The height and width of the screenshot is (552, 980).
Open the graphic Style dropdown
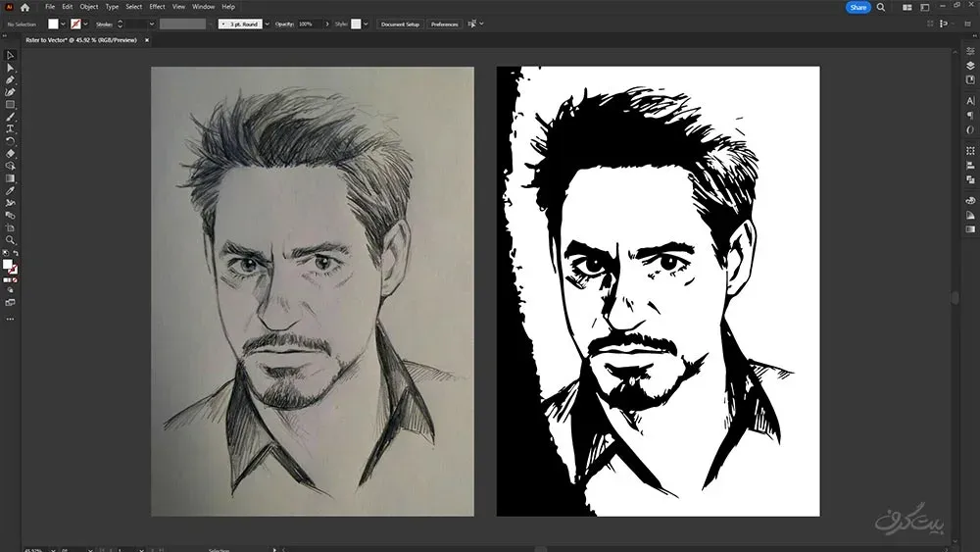pos(366,25)
